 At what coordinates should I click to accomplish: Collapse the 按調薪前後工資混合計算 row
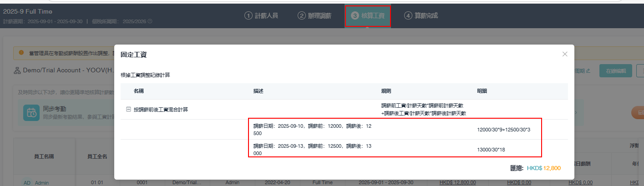(x=128, y=110)
